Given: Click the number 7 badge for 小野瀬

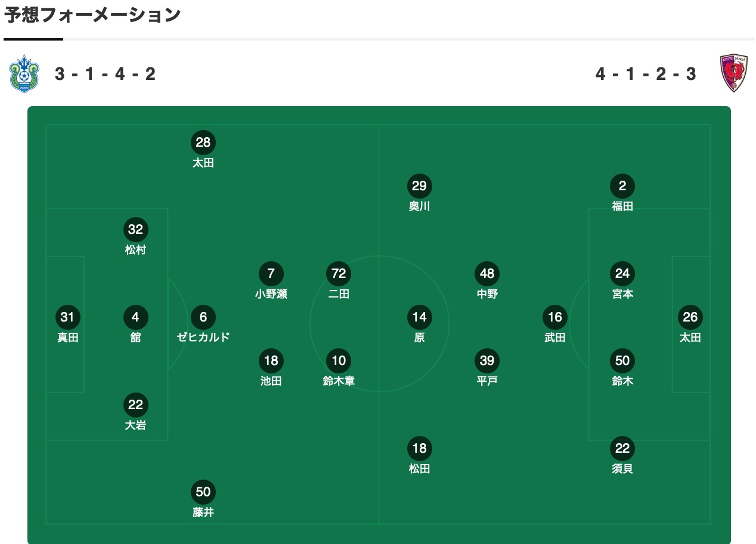Looking at the screenshot, I should pyautogui.click(x=271, y=274).
